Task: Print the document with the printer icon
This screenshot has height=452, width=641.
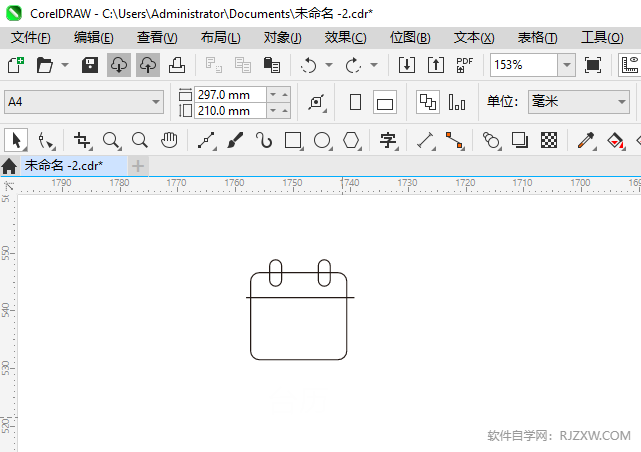Action: pos(177,65)
